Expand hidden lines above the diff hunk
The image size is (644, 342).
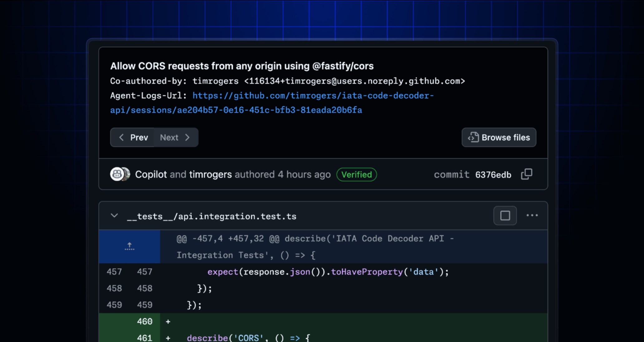[x=129, y=247]
